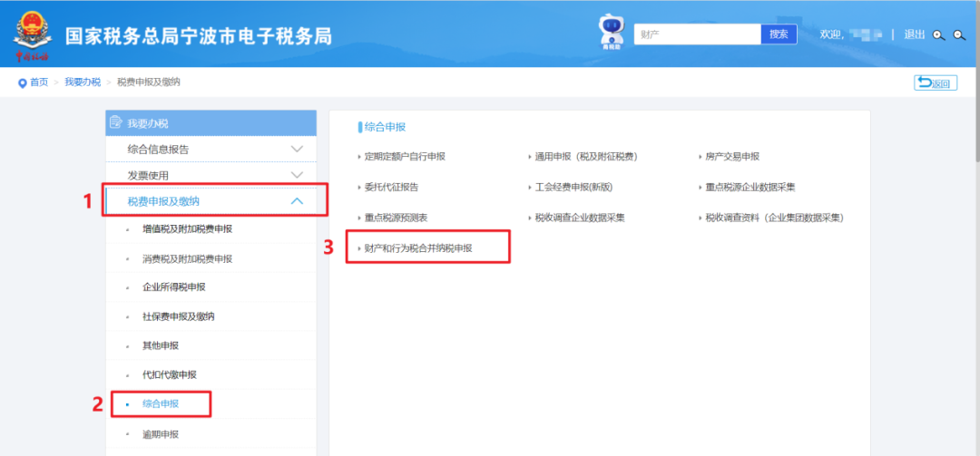Image resolution: width=980 pixels, height=456 pixels.
Task: Click the 首页 location pin icon
Action: [22, 82]
